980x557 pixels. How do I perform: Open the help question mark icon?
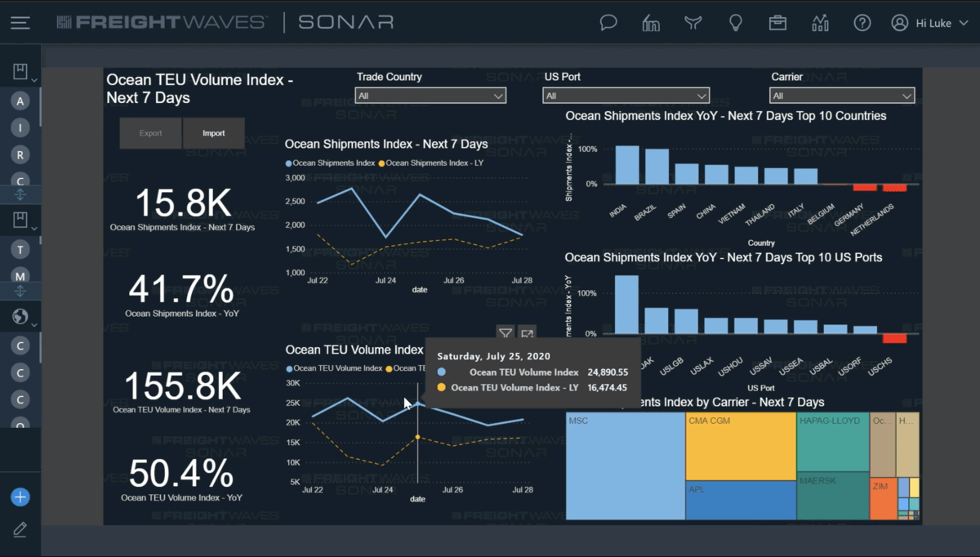coord(862,23)
